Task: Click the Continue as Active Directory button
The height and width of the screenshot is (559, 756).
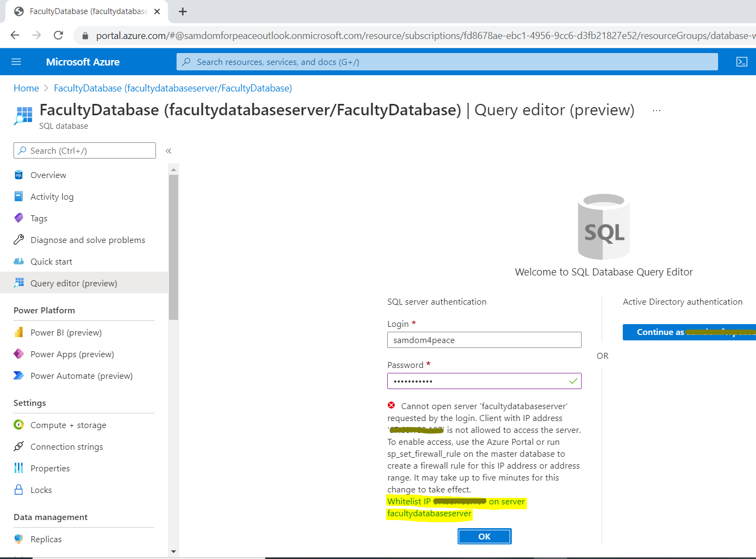Action: 689,332
